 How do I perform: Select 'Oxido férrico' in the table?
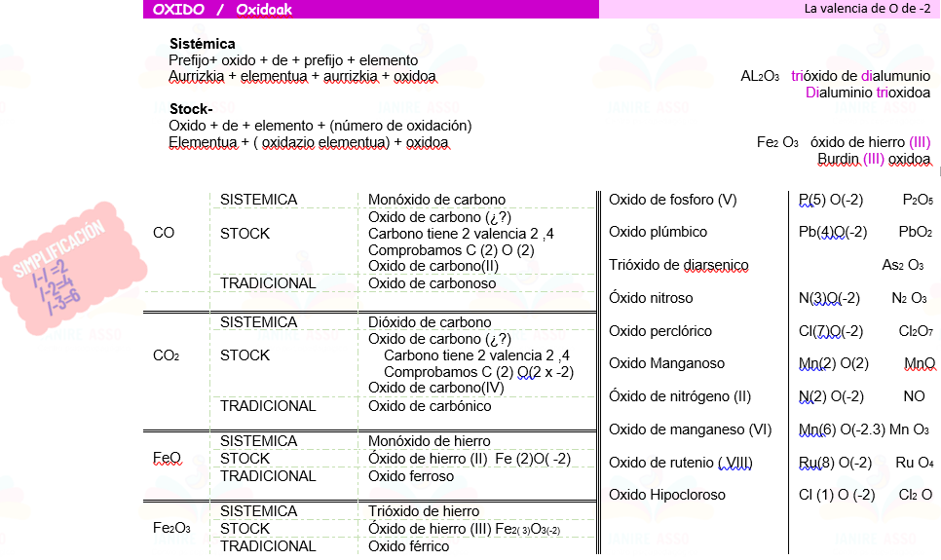click(408, 546)
